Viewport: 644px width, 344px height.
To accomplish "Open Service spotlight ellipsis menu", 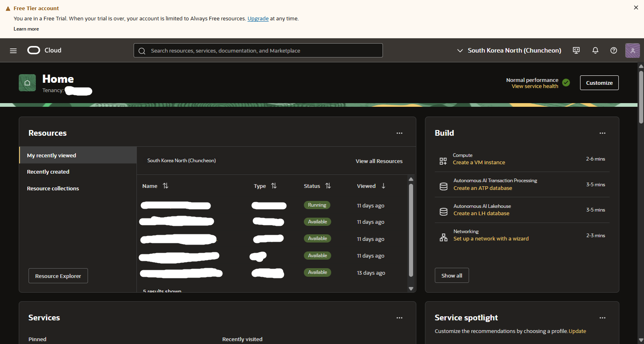I will (602, 318).
